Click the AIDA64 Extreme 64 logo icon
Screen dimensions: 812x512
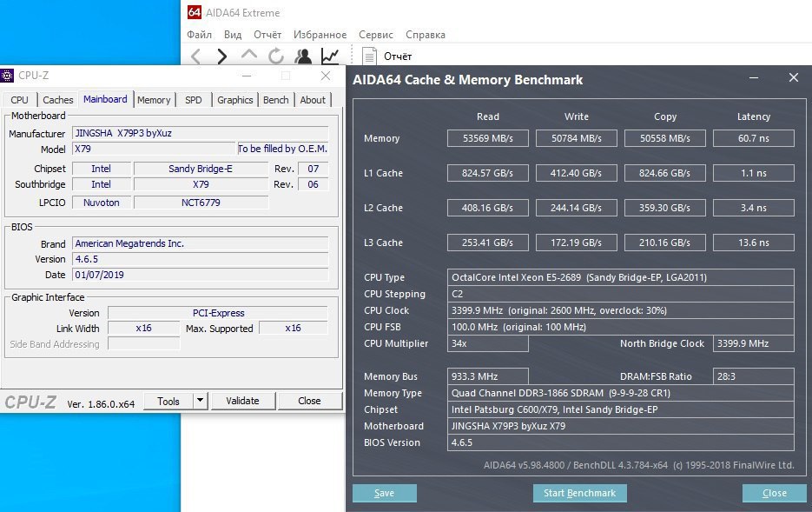click(x=195, y=12)
